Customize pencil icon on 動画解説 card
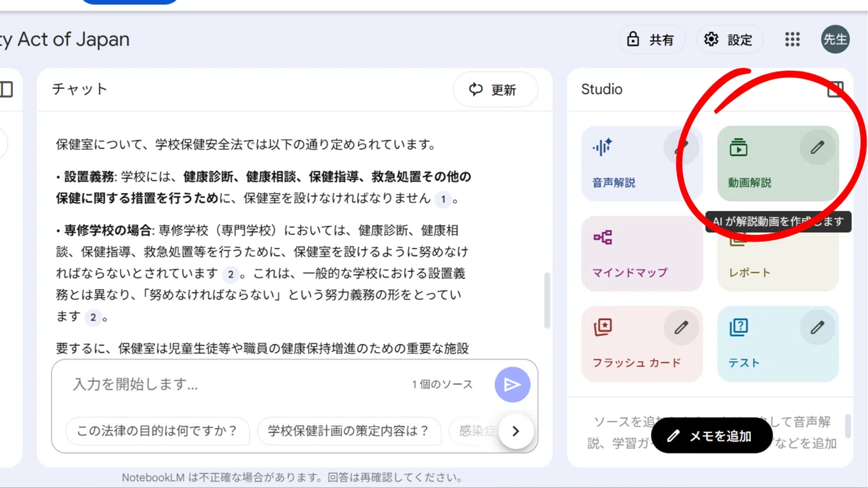 [817, 147]
